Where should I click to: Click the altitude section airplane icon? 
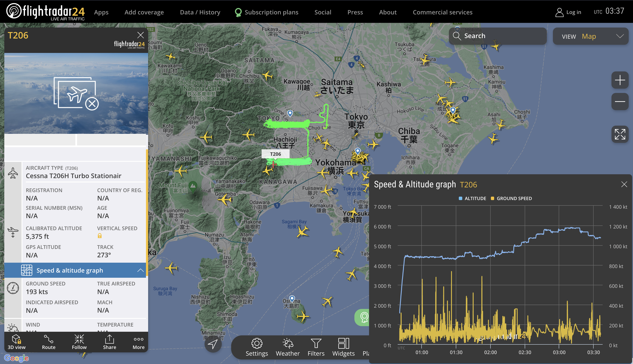coord(13,232)
